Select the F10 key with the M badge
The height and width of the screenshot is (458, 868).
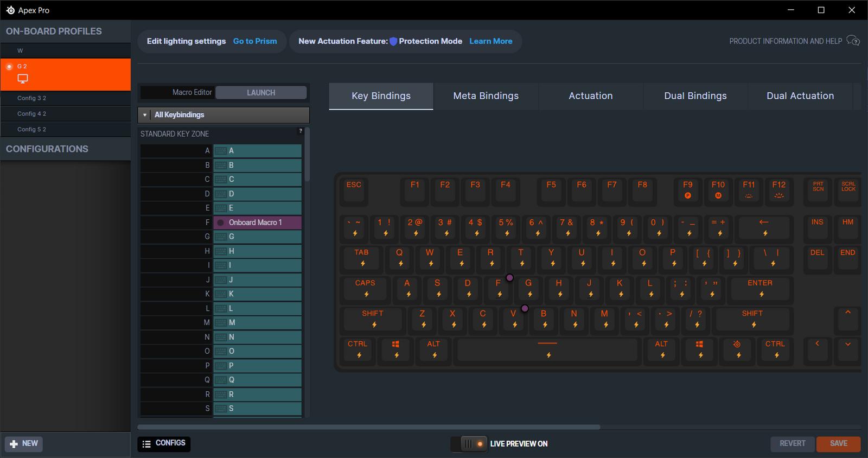point(718,190)
